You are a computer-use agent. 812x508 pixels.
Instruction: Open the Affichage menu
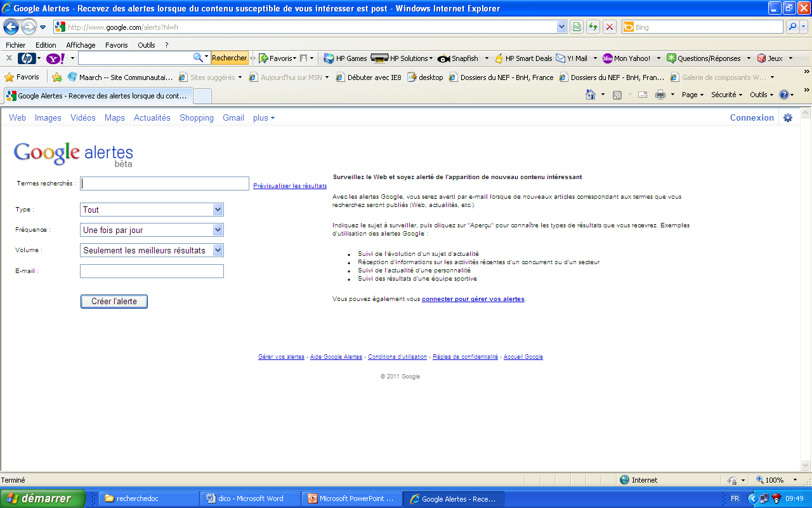point(81,45)
